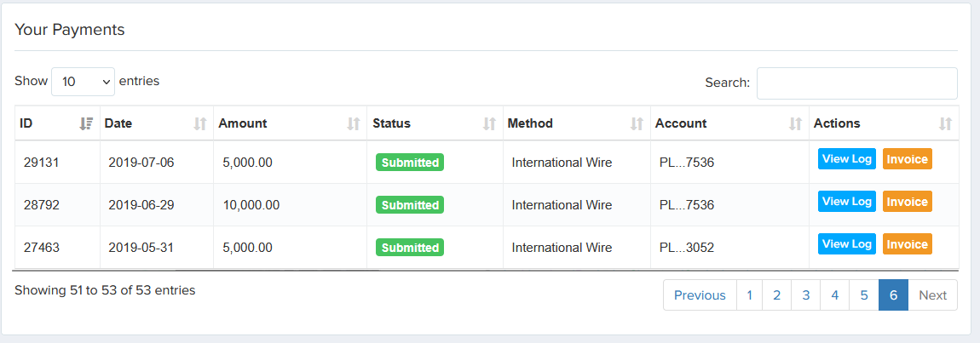Open the entries-per-page dropdown
Viewport: 980px width, 343px height.
[x=83, y=82]
